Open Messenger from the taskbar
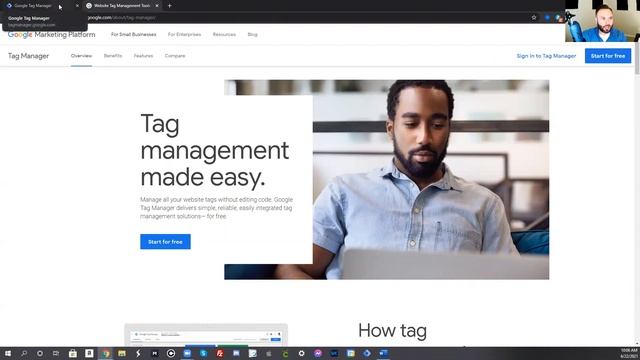This screenshot has width=640, height=360. (318, 353)
